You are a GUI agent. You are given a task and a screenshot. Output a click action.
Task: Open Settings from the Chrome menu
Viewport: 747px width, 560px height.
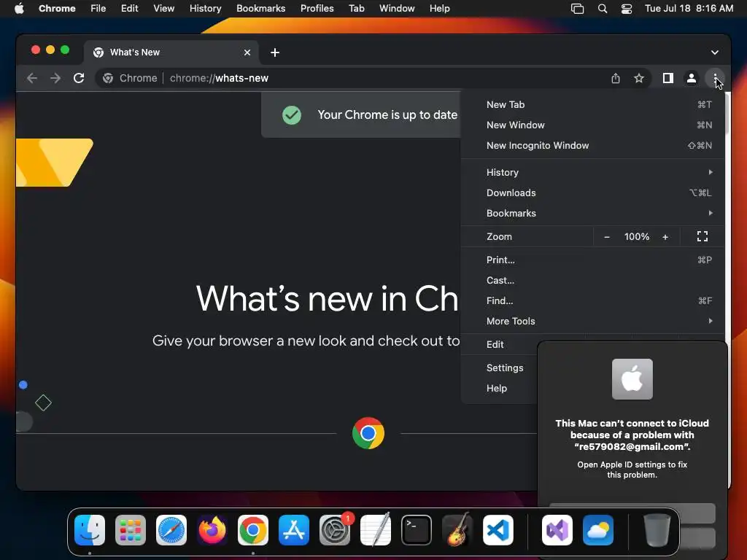point(505,368)
